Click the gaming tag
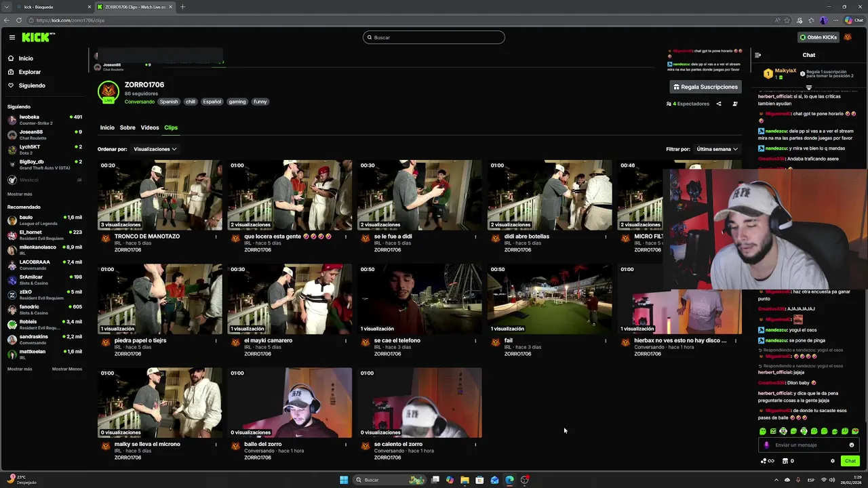 coord(237,102)
